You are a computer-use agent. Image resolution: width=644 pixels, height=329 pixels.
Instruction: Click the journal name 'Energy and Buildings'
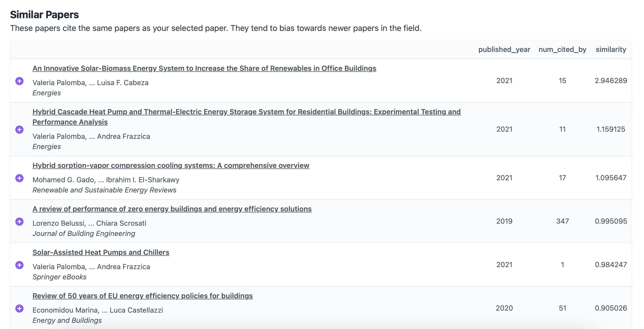67,320
